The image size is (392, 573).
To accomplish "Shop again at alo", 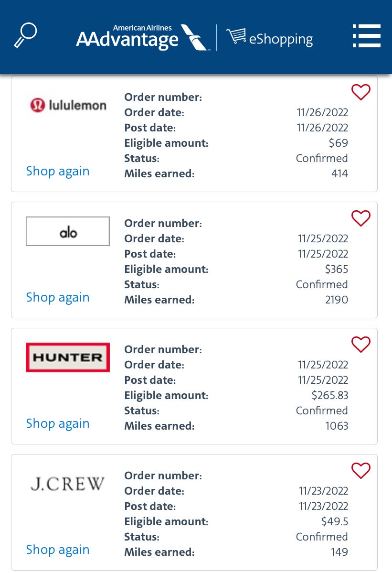I will pos(57,297).
